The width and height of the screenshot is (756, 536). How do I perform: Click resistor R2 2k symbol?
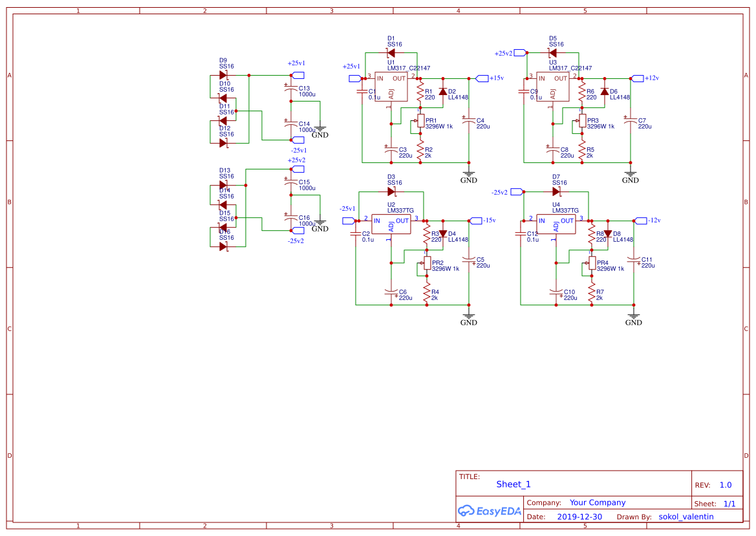[420, 153]
